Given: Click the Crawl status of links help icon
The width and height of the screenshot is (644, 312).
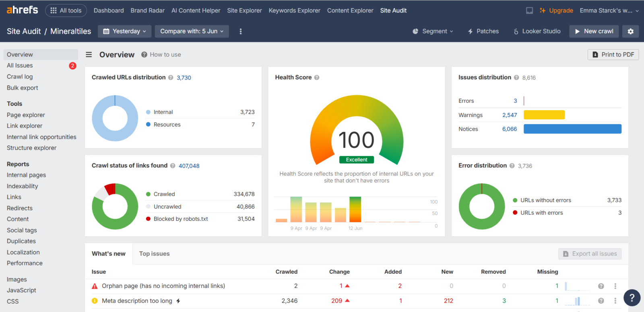Looking at the screenshot, I should tap(173, 166).
